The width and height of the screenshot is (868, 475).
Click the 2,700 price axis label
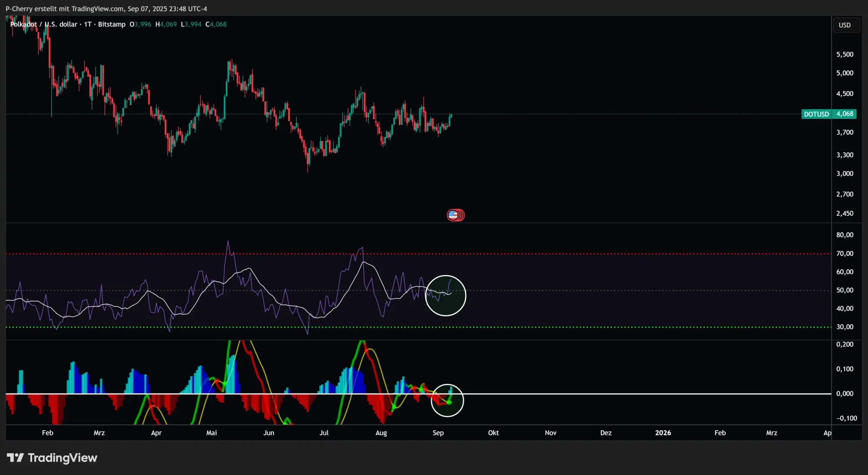coord(845,194)
